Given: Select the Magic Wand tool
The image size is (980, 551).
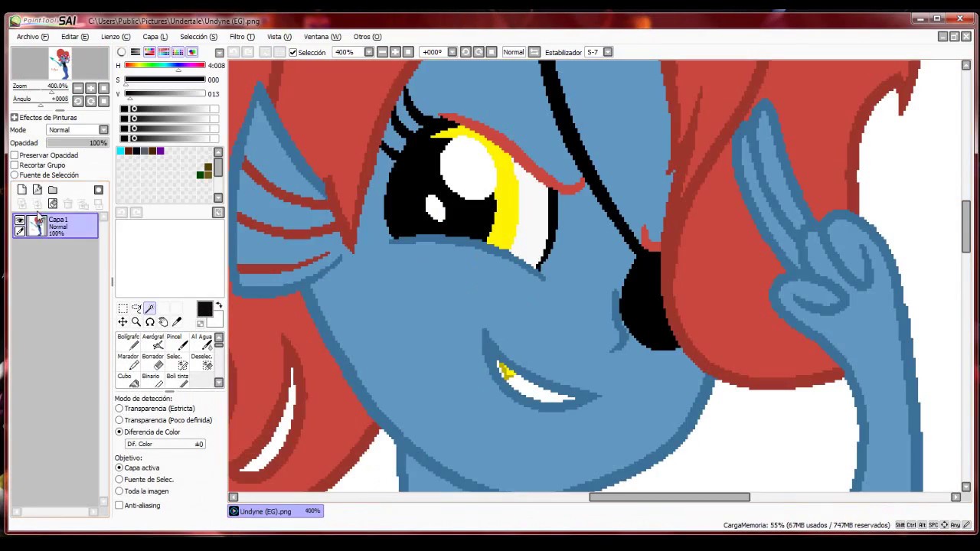Looking at the screenshot, I should [x=149, y=308].
